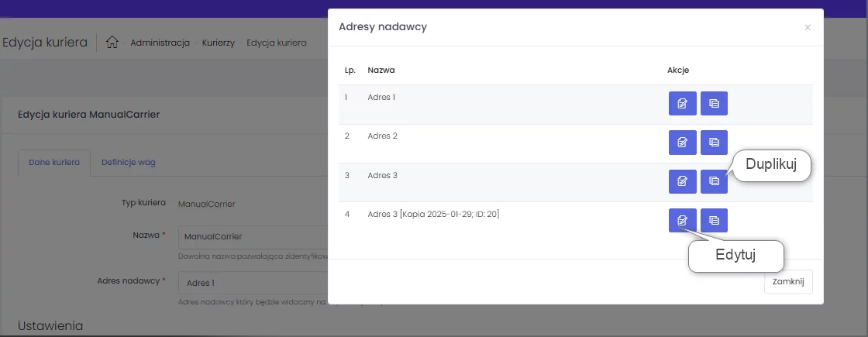Close the Adresy nadawcy dialog with X
Screen dimensions: 868x337
click(x=808, y=28)
